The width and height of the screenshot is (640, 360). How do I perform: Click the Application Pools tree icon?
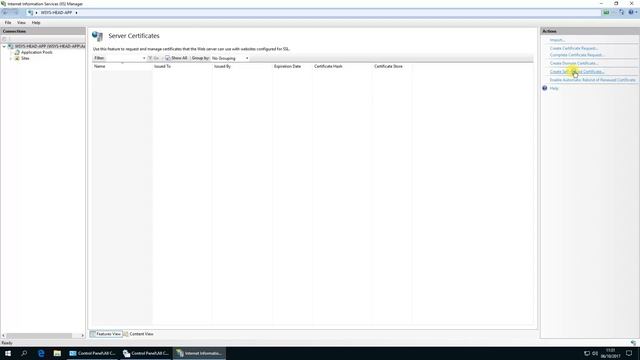(x=17, y=52)
